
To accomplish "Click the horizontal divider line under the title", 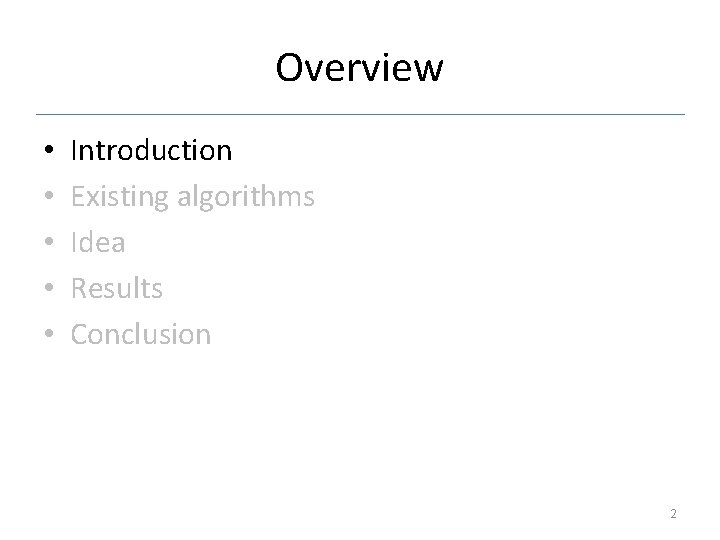I will [360, 114].
